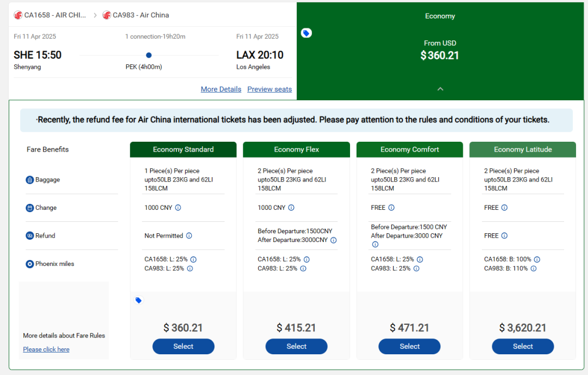The width and height of the screenshot is (588, 375).
Task: Open info for Economy Flex refund fee
Action: pos(333,240)
